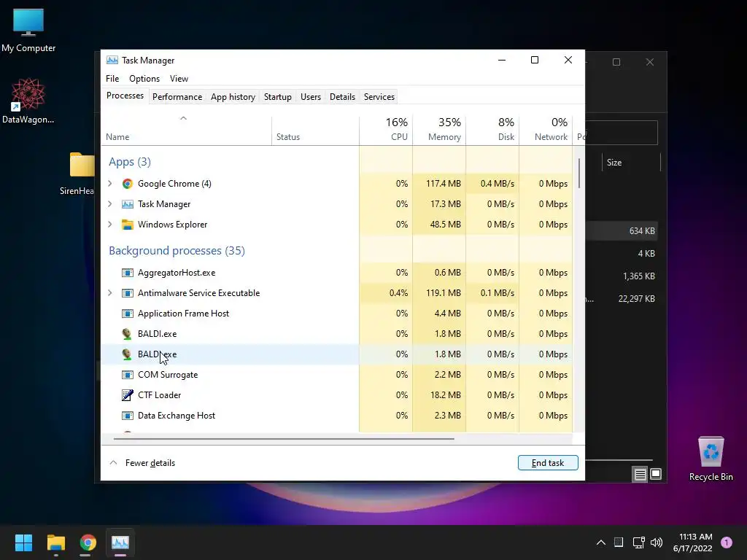Sort by the Memory column header
Image resolution: width=747 pixels, height=560 pixels.
click(439, 130)
